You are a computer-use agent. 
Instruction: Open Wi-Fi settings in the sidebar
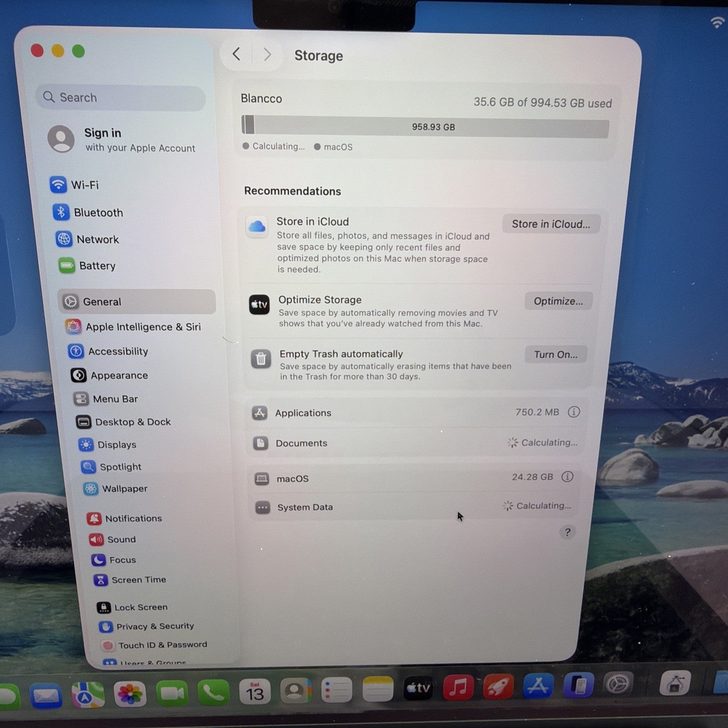click(x=75, y=185)
